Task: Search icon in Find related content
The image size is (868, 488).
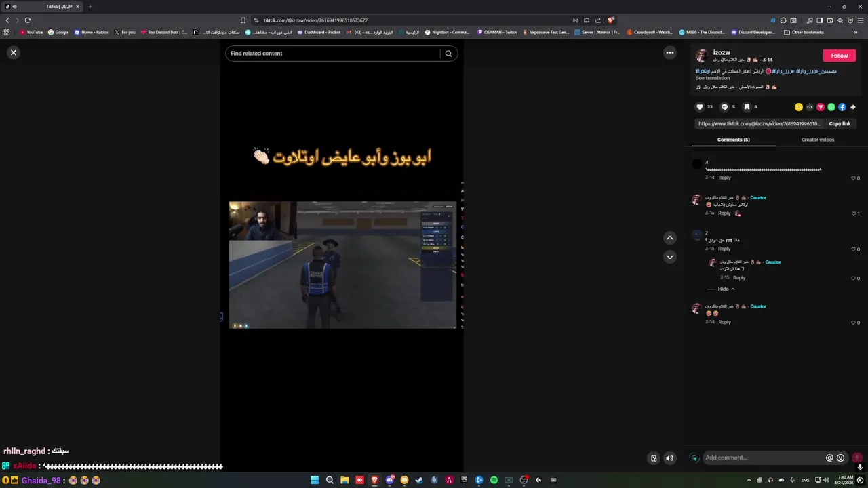Action: click(448, 54)
